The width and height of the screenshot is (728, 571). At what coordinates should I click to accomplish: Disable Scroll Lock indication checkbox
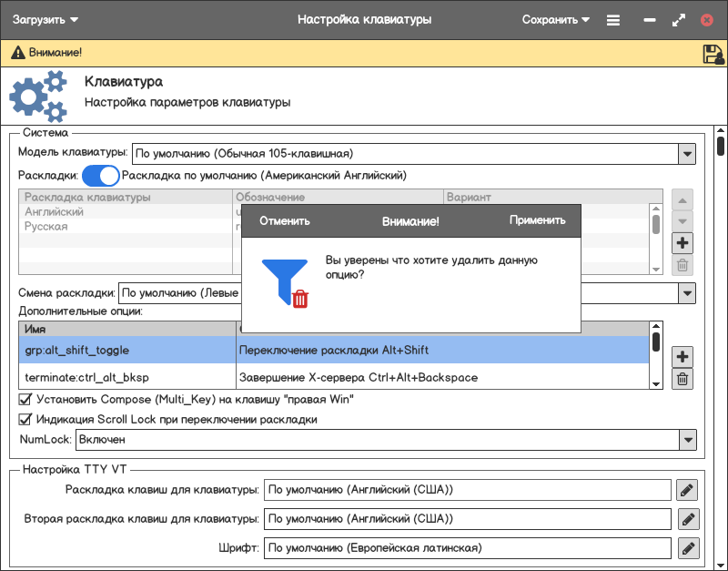25,420
